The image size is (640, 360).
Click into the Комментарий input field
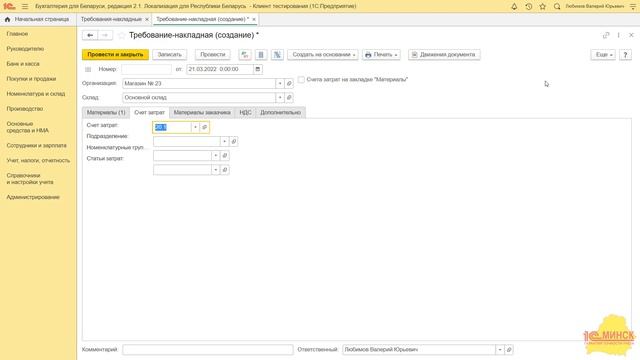(207, 350)
